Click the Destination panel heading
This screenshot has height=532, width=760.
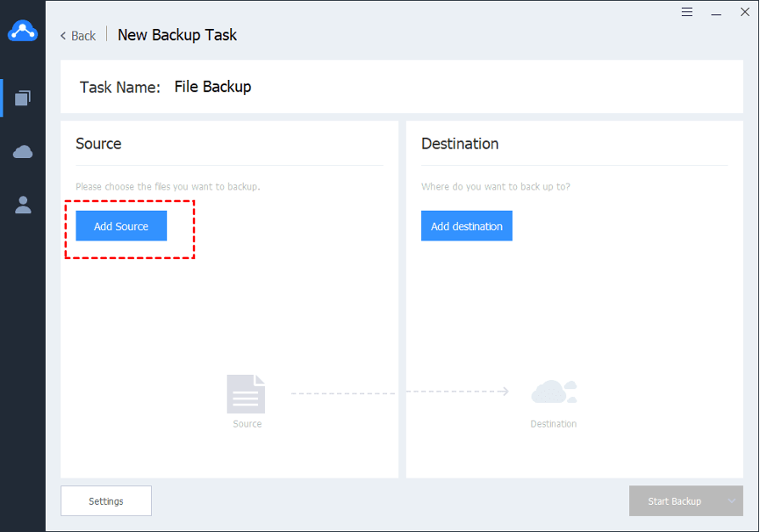tap(460, 144)
